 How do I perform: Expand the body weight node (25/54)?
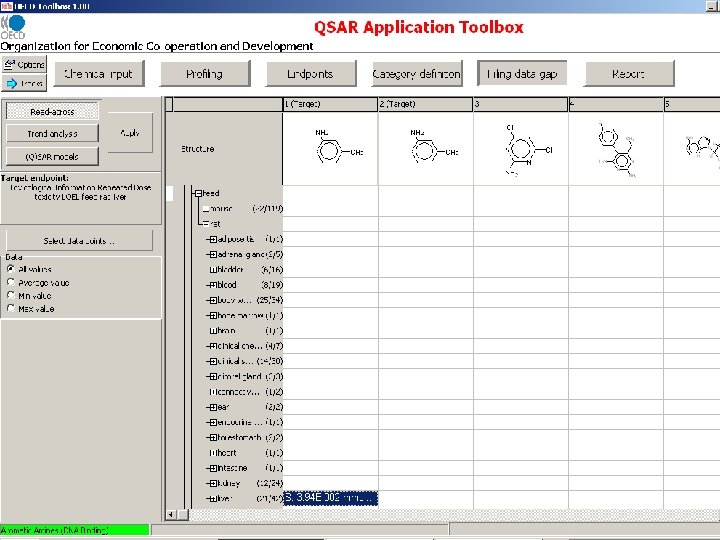(x=213, y=300)
